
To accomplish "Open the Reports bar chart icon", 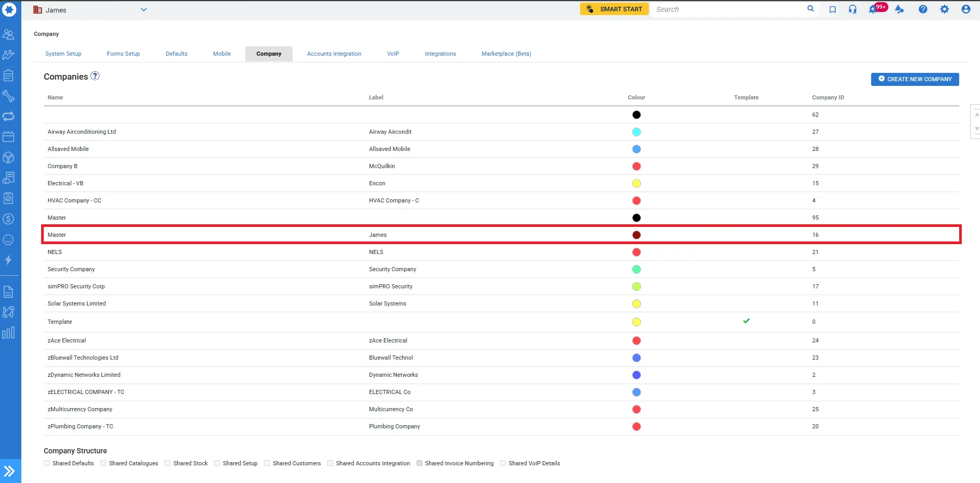I will (8, 333).
